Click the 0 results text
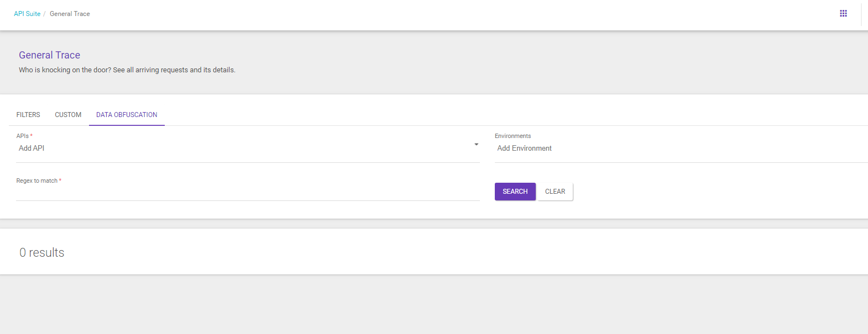 click(42, 253)
